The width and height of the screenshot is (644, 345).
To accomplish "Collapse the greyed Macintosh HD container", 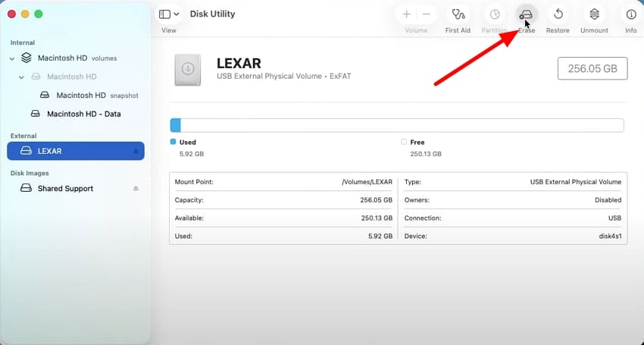I will pyautogui.click(x=21, y=77).
